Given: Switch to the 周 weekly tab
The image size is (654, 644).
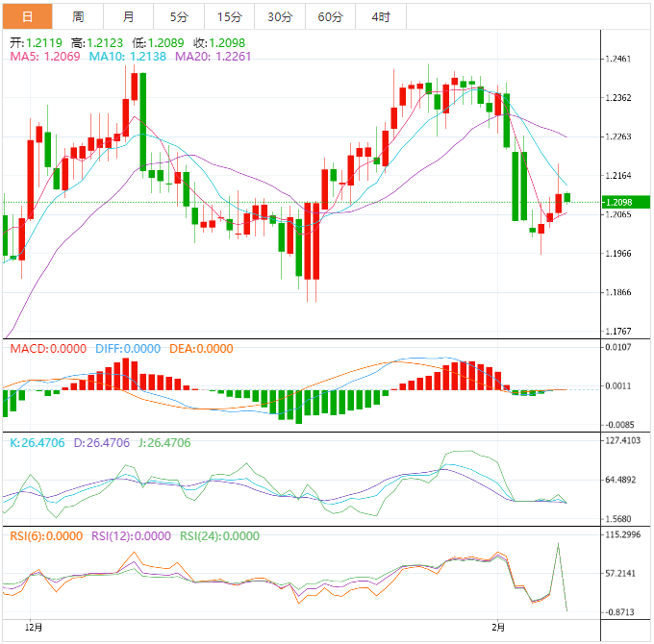Looking at the screenshot, I should 78,17.
